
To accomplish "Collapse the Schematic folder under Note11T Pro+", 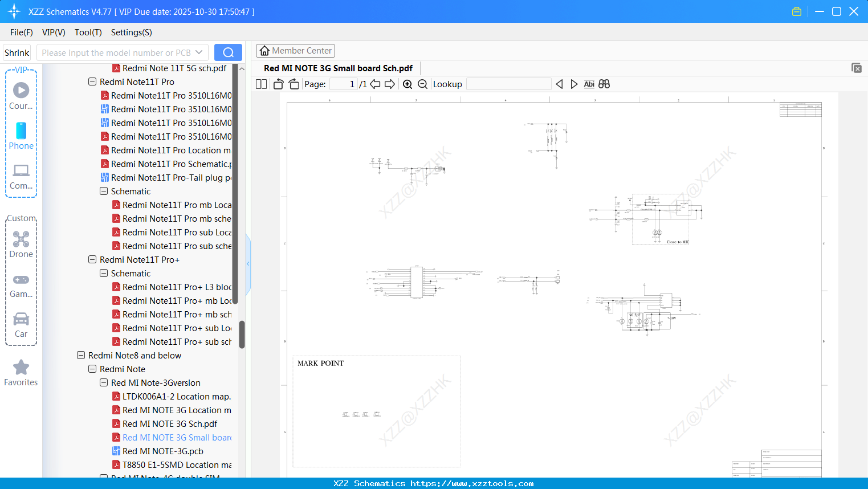I will point(104,274).
